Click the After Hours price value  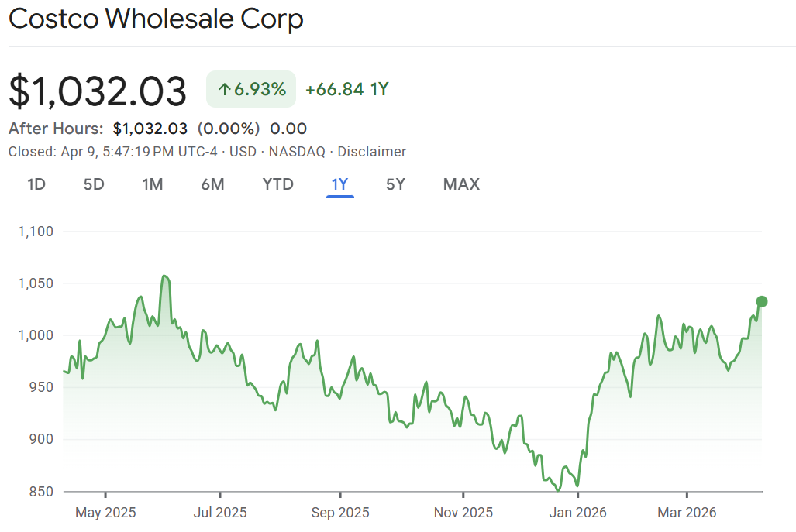point(150,129)
